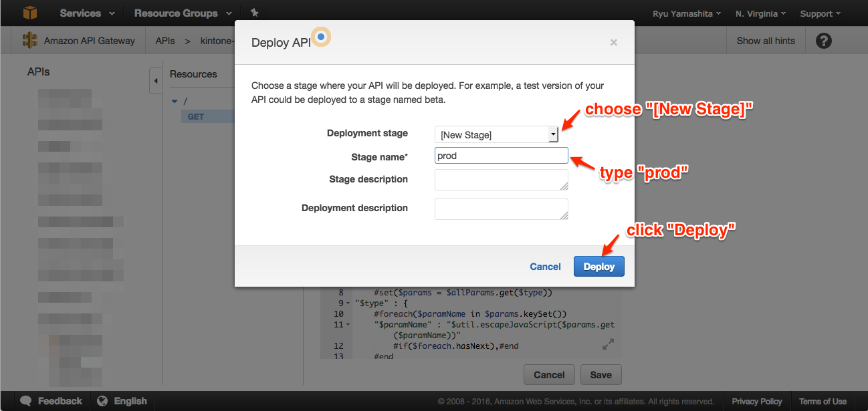Viewport: 868px width, 411px height.
Task: Select the root slash resource
Action: point(185,102)
